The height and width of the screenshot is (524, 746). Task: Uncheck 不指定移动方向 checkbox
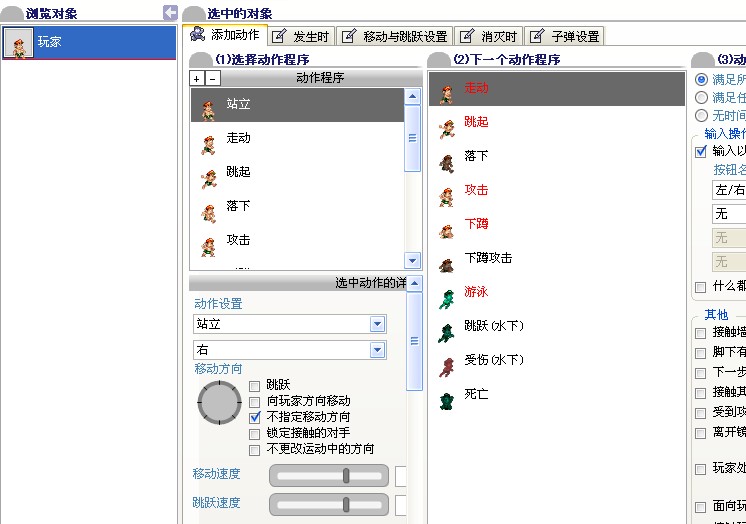255,418
